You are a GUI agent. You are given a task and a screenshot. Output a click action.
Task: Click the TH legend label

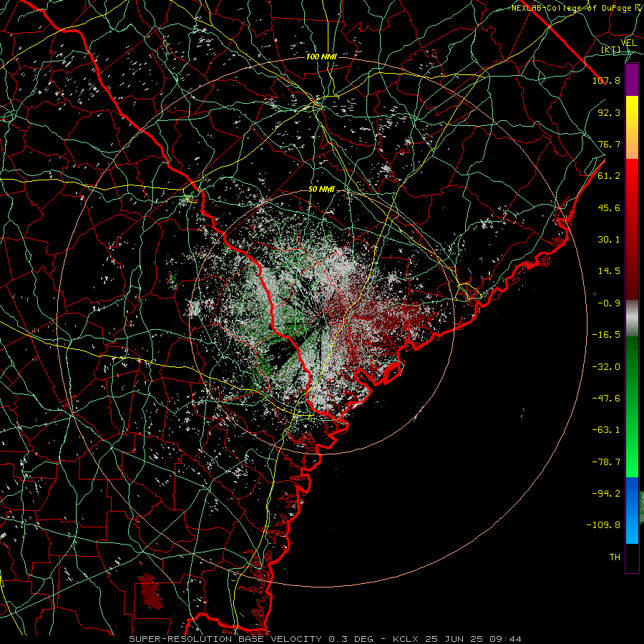pyautogui.click(x=615, y=557)
